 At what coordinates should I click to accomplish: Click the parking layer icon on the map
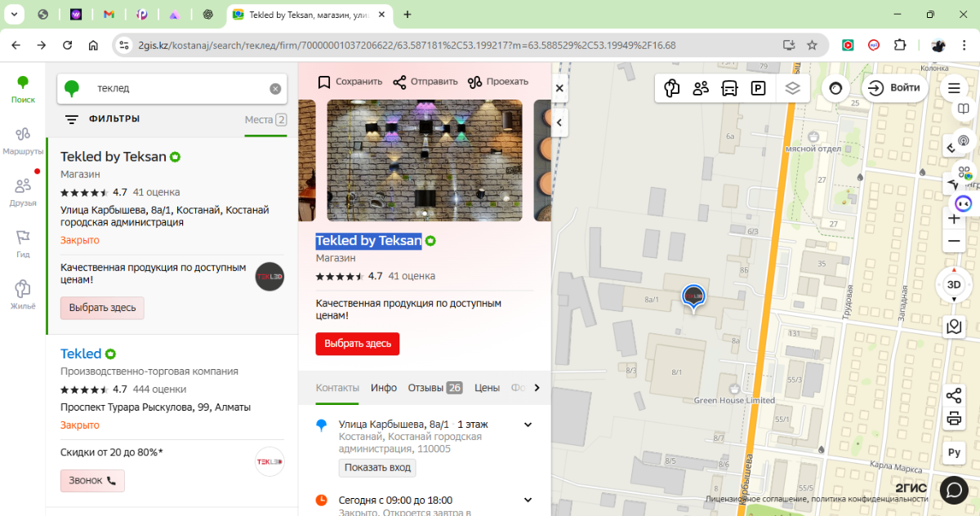(759, 88)
